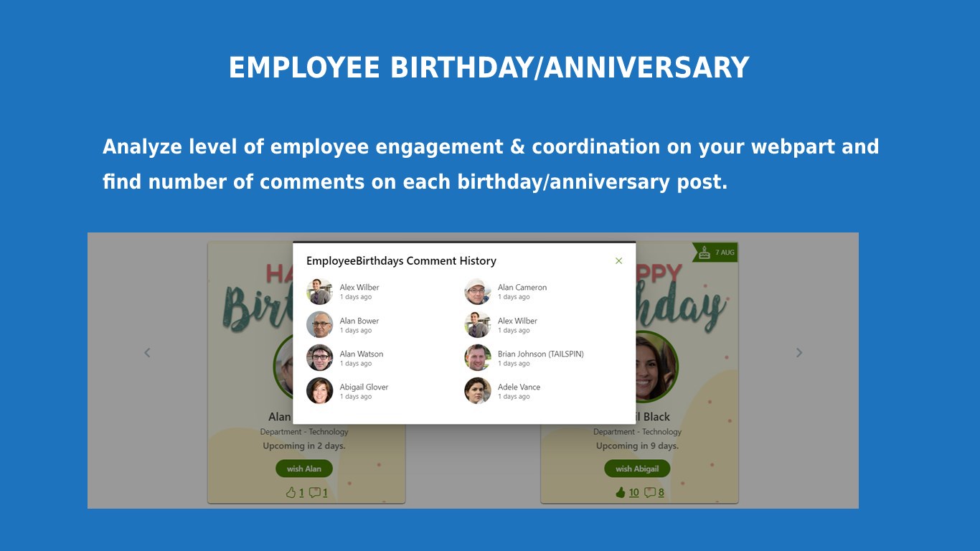Screen dimensions: 980x551
Task: Close the EmployeeBirthdays Comment History dialog
Action: (x=618, y=261)
